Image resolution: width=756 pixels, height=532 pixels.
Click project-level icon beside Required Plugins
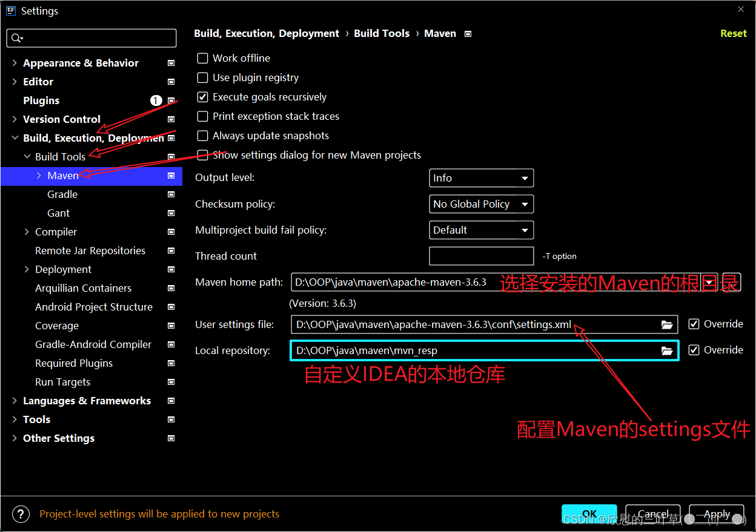(x=171, y=363)
